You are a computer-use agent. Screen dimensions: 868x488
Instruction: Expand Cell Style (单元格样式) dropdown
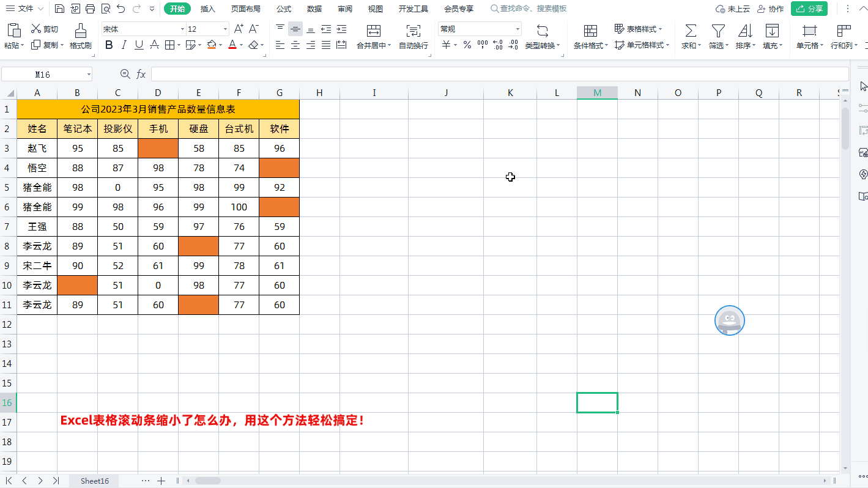tap(667, 45)
